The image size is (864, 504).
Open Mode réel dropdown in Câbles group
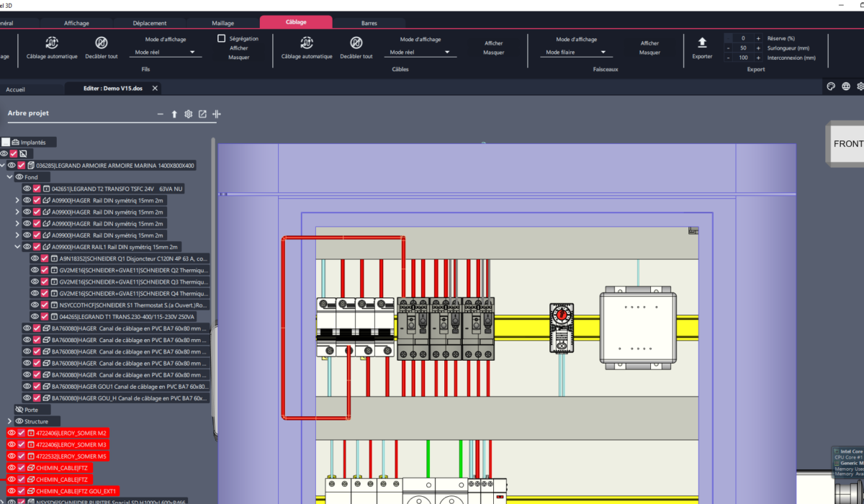420,53
